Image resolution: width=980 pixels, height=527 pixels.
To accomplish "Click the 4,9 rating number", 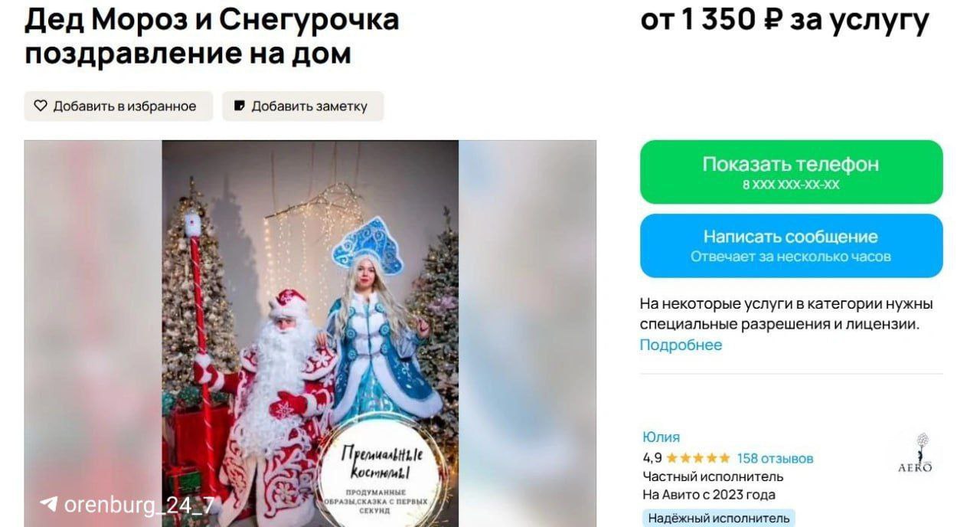I will (x=652, y=459).
